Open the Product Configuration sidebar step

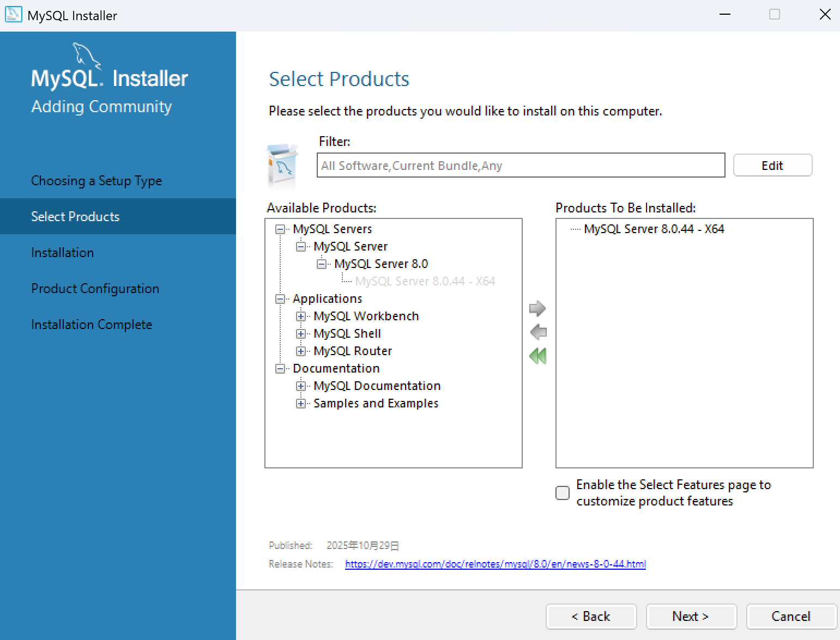tap(95, 289)
